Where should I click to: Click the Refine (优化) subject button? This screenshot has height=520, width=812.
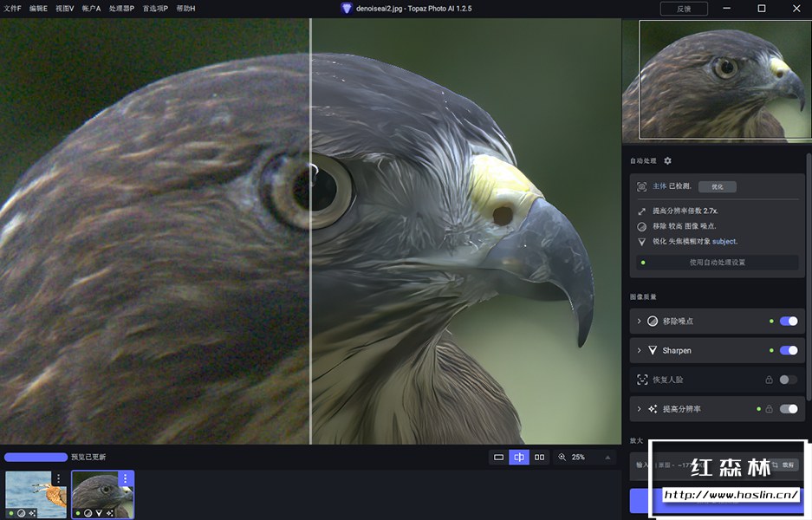[717, 186]
